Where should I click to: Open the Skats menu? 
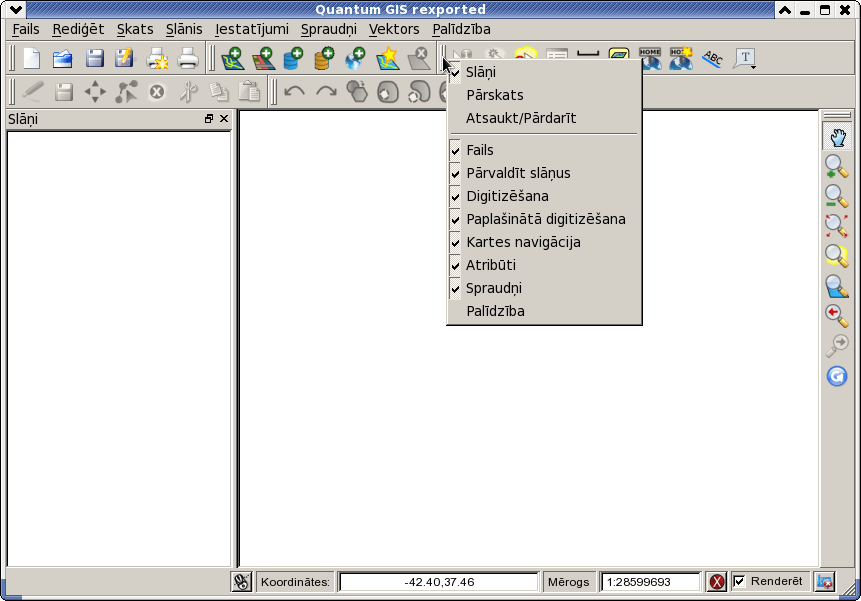pyautogui.click(x=135, y=29)
